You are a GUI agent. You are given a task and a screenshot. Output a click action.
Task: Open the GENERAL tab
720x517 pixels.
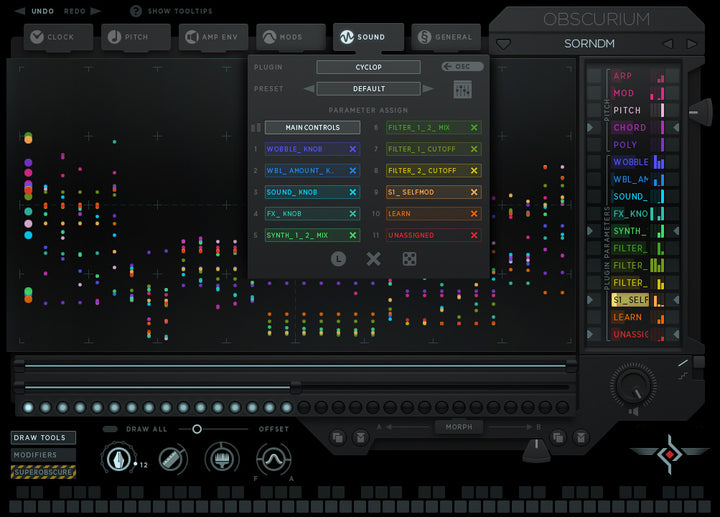point(446,37)
